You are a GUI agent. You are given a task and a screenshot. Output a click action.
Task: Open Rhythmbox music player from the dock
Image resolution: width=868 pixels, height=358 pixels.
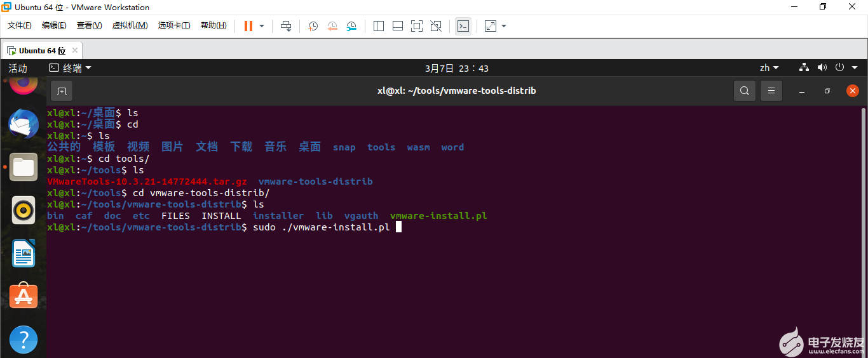(24, 210)
